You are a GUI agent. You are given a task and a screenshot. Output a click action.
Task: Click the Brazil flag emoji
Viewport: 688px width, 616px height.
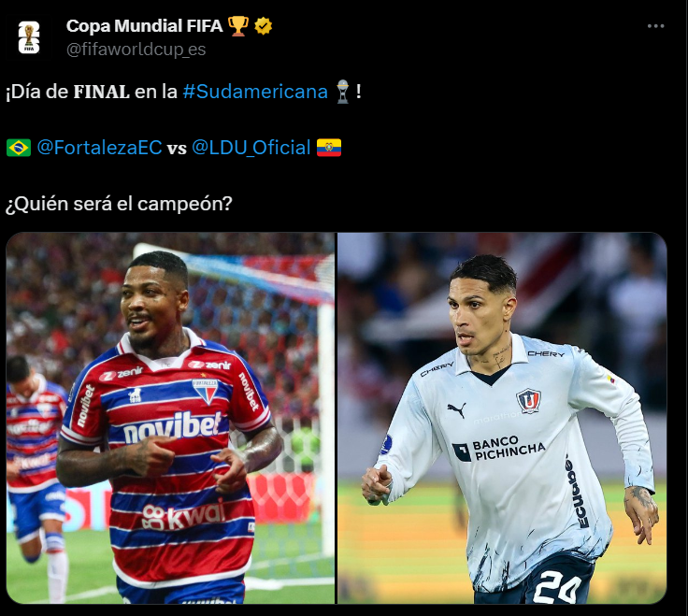pos(19,148)
